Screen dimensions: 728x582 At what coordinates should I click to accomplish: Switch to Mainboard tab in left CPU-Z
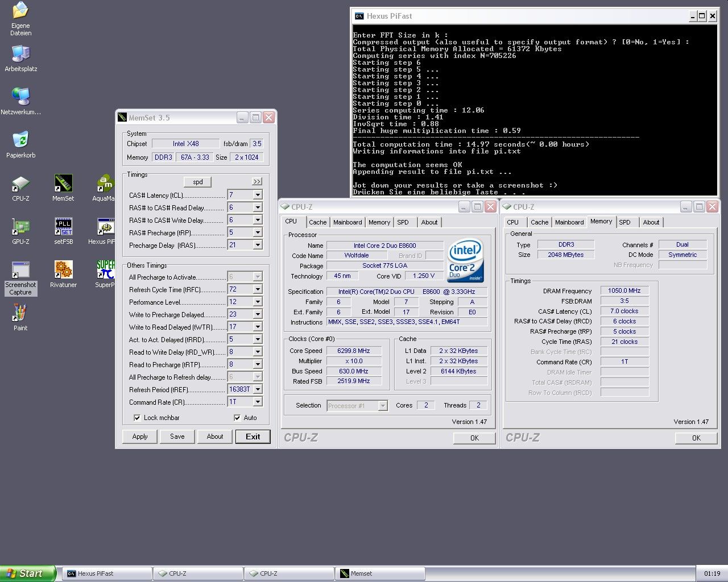click(348, 222)
